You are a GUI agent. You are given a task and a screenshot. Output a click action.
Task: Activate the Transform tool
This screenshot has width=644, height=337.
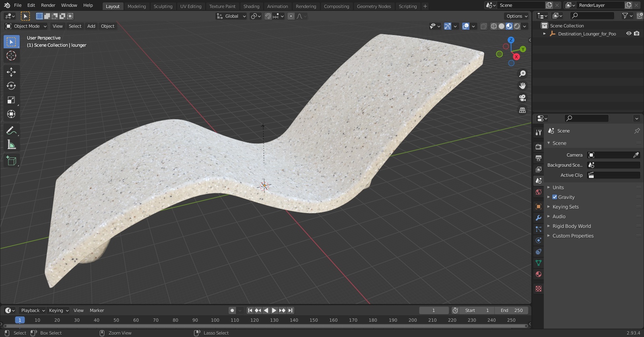pyautogui.click(x=11, y=114)
